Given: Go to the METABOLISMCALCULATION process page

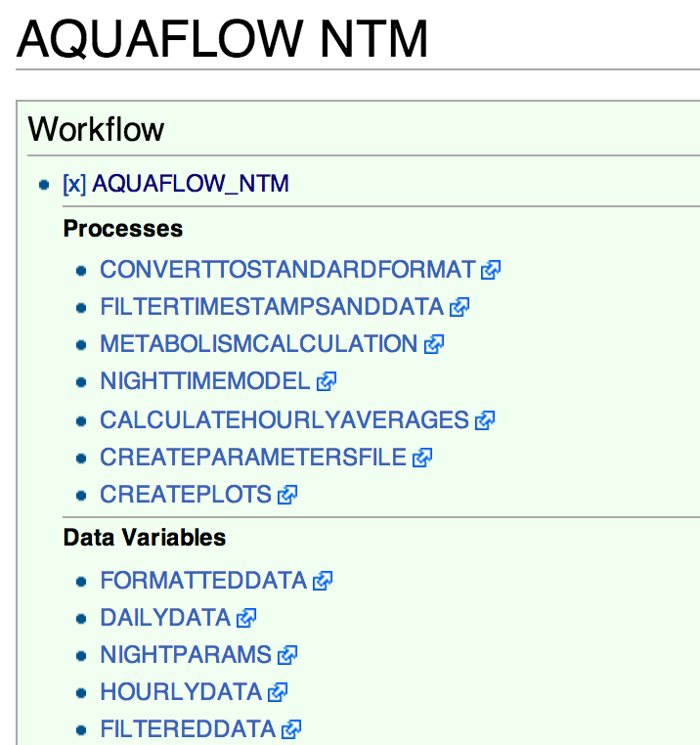Looking at the screenshot, I should pos(258,344).
